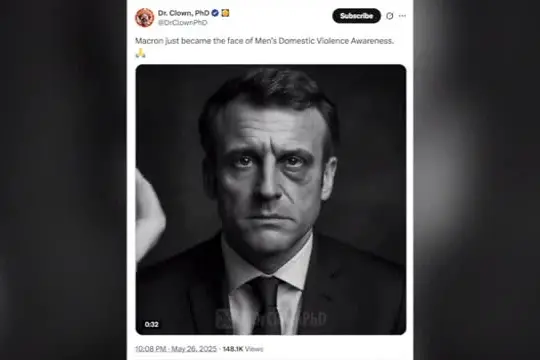This screenshot has height=360, width=540.
Task: Click the praying hands emoji
Action: (x=140, y=53)
